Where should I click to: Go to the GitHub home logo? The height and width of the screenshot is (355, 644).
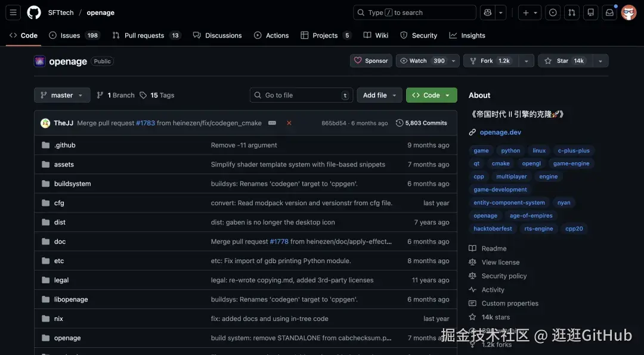point(34,13)
